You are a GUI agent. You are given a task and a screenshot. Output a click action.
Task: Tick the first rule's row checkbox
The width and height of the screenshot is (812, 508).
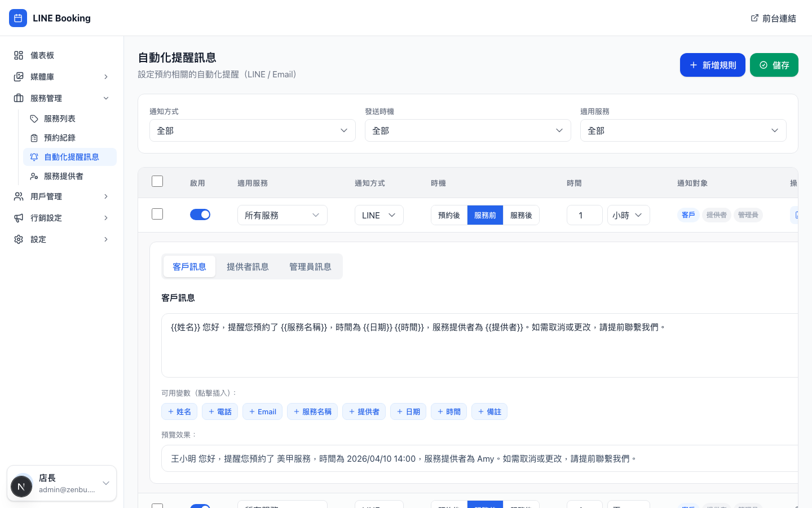click(157, 213)
